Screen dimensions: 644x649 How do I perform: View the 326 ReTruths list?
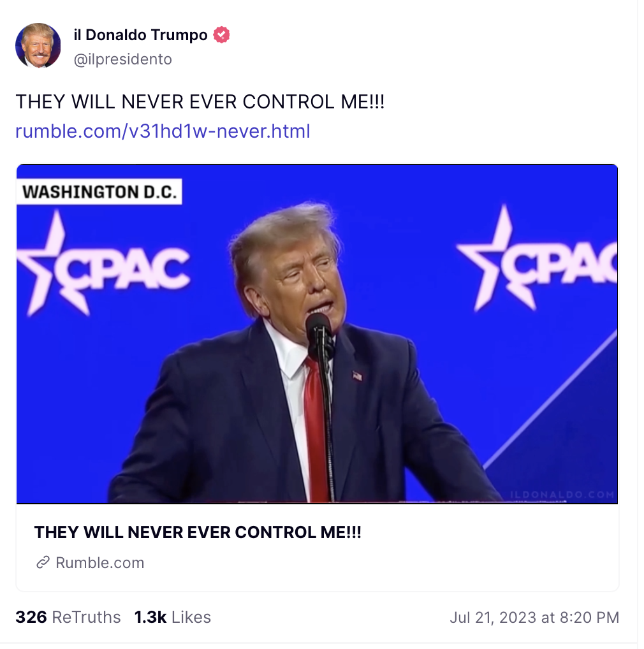(68, 617)
